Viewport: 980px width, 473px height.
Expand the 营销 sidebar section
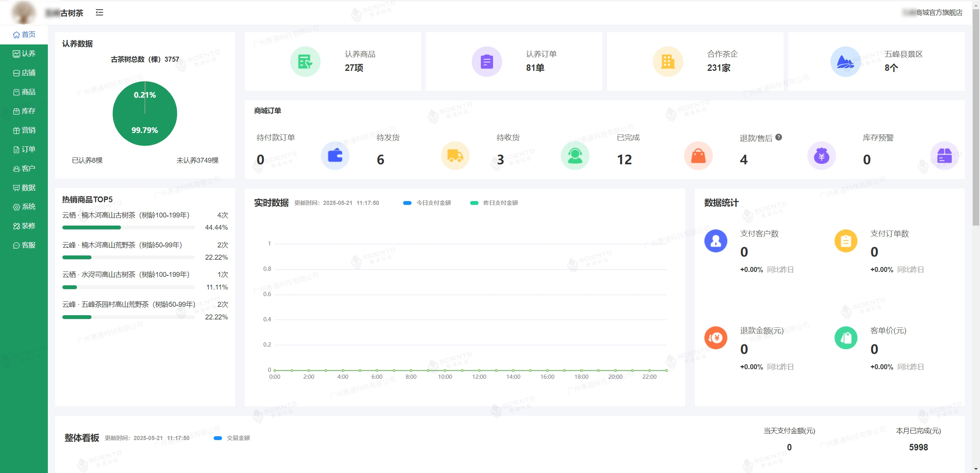24,130
